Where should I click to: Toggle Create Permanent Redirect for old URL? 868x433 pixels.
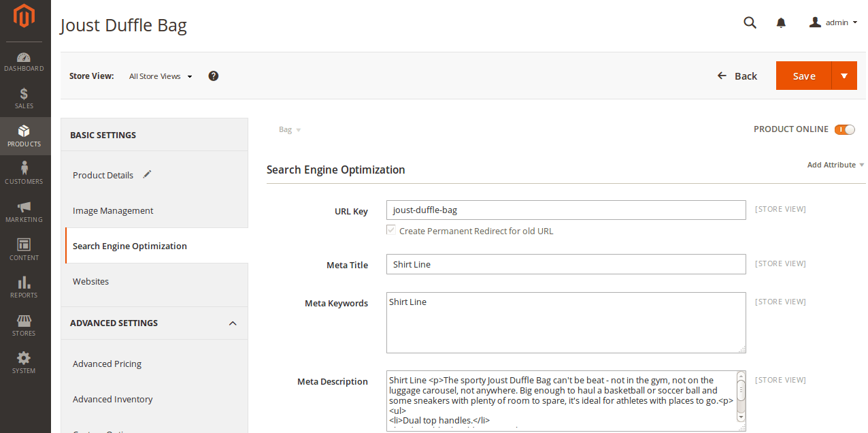coord(391,230)
